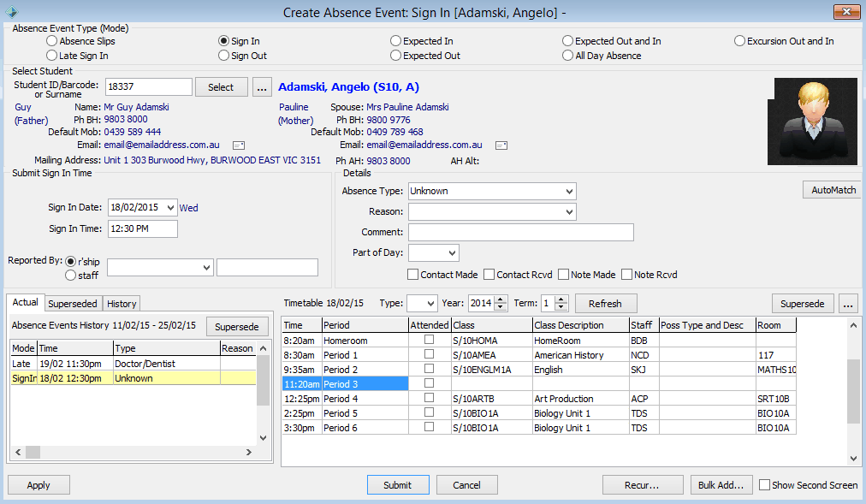Image resolution: width=866 pixels, height=504 pixels.
Task: Click the timetable vertical scrollbar
Action: tap(853, 391)
